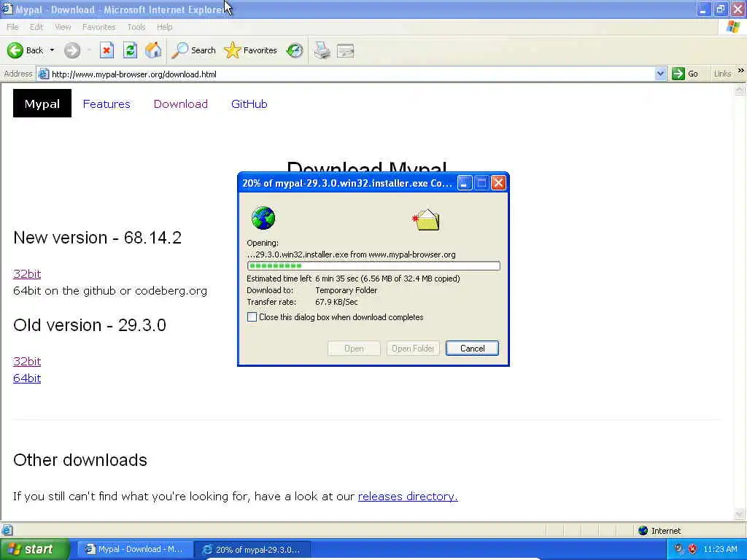Click the Start button
This screenshot has width=747, height=560.
tap(34, 550)
